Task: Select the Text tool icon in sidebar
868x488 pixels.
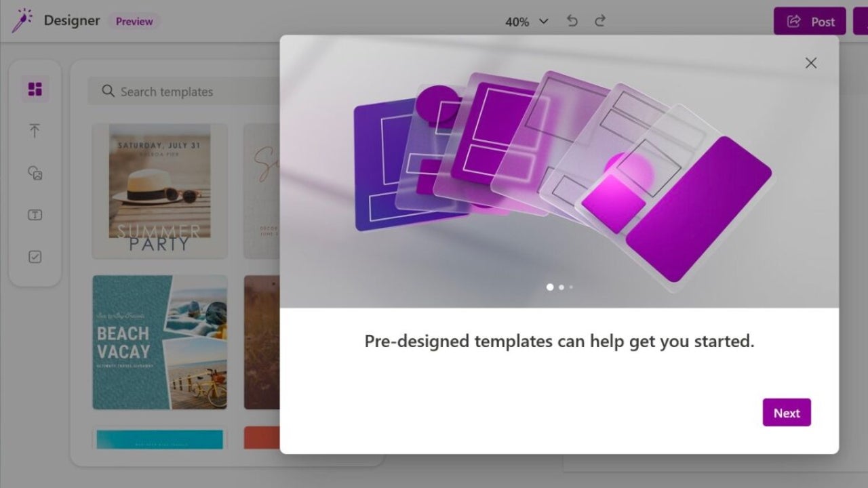Action: click(35, 215)
